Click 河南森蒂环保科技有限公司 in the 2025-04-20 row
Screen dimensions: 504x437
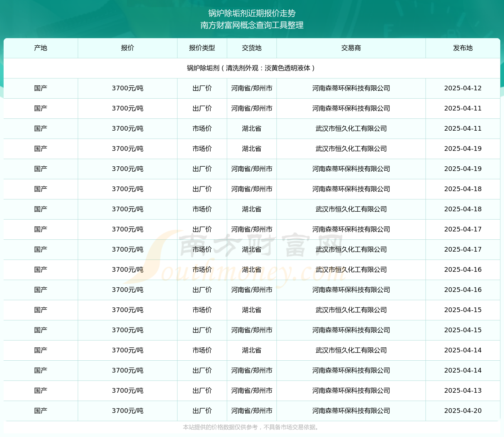(x=351, y=411)
